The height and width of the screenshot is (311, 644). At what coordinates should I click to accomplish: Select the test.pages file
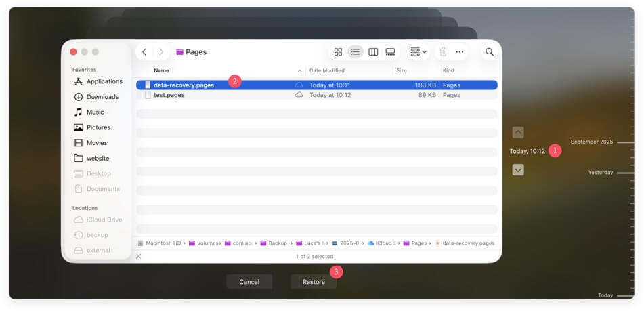click(317, 95)
